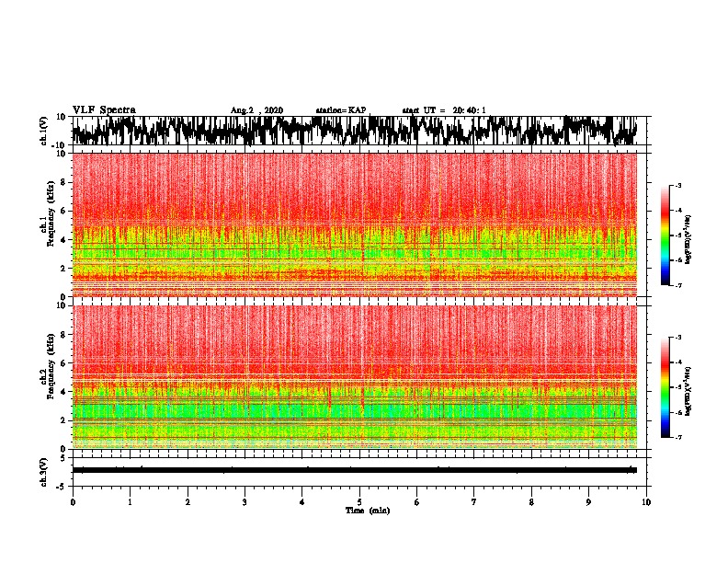This screenshot has height=563, width=728.
Task: Click the 8 kHz tick on ch.1 frequency axis
Action: [x=64, y=182]
